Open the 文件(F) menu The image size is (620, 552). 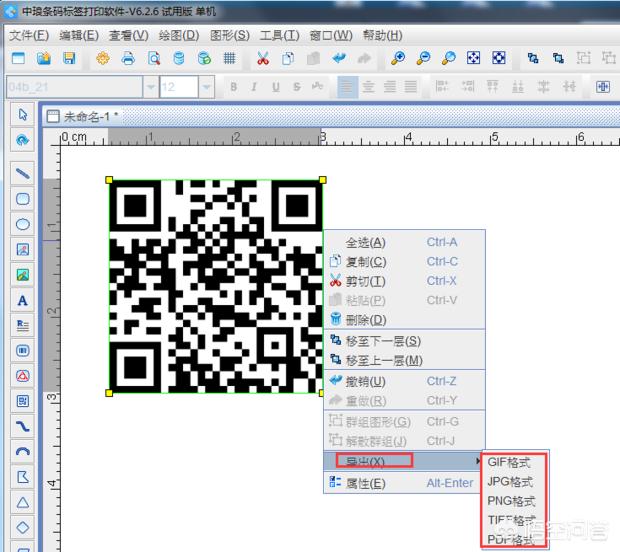tap(29, 36)
